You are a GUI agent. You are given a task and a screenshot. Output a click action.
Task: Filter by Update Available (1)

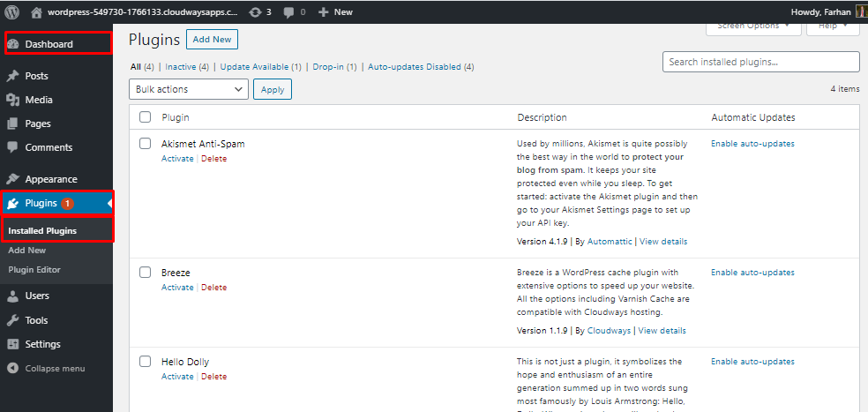[261, 66]
